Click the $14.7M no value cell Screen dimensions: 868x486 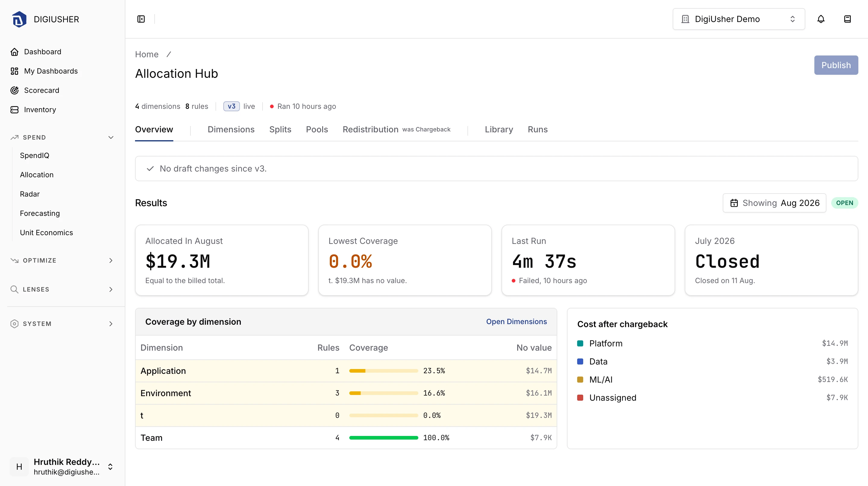[539, 371]
